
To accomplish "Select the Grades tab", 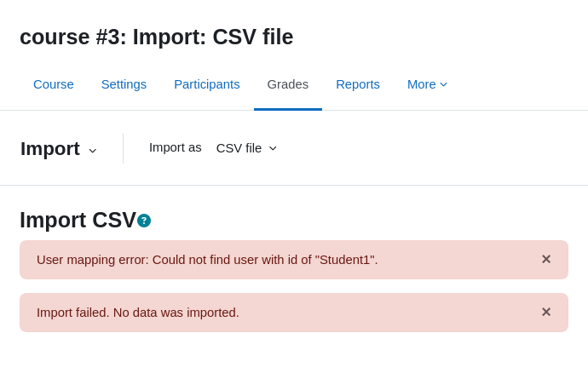I will click(288, 84).
